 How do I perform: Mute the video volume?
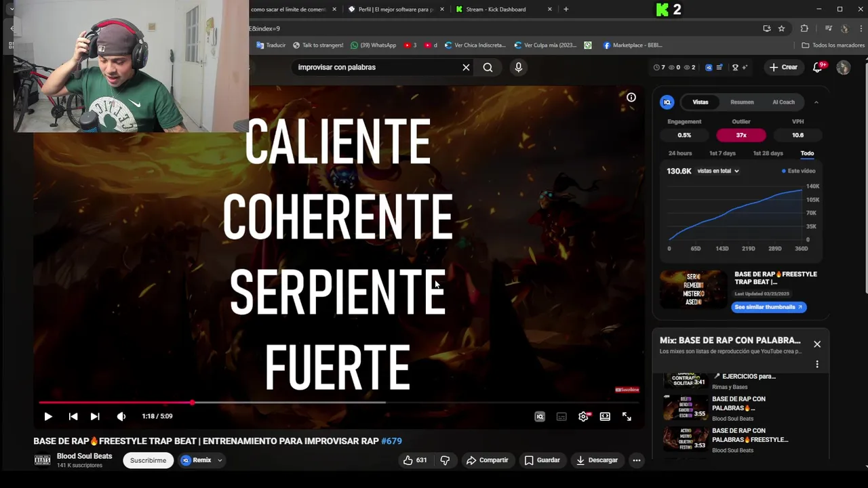tap(121, 416)
